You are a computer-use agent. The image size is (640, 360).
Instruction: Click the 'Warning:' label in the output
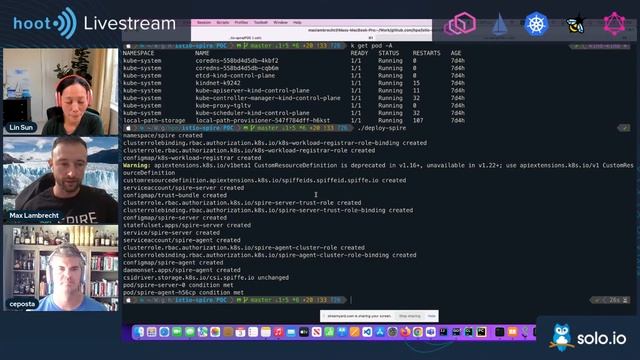(137, 165)
